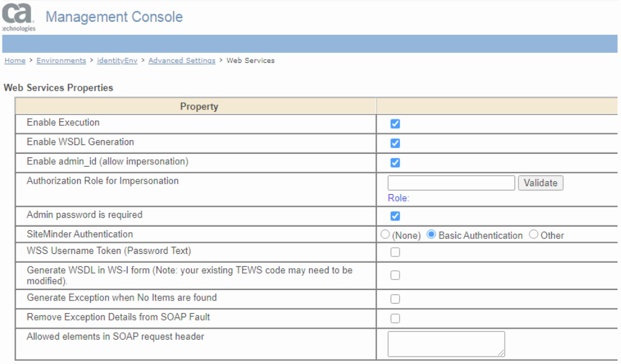Navigate to Advanced Settings breadcrumb

point(182,60)
